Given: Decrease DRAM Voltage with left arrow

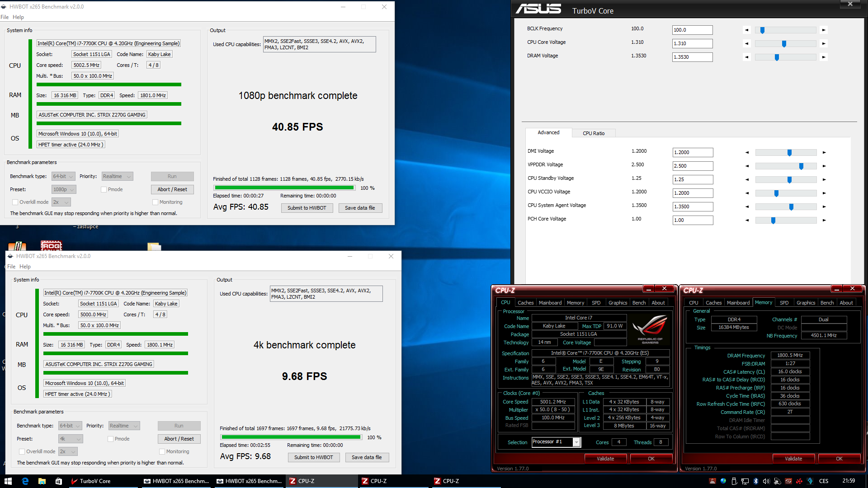Looking at the screenshot, I should 747,57.
